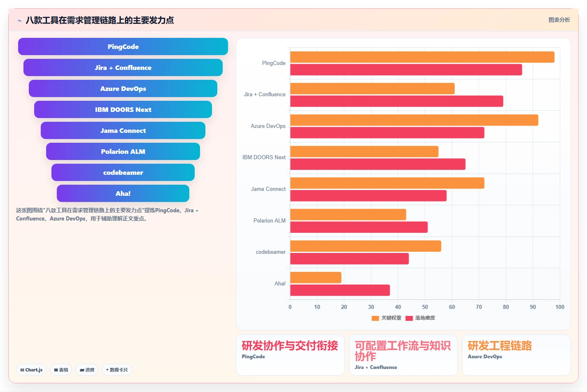Click the Azure DevOps funnel bar
Image resolution: width=587 pixels, height=392 pixels.
coord(123,88)
